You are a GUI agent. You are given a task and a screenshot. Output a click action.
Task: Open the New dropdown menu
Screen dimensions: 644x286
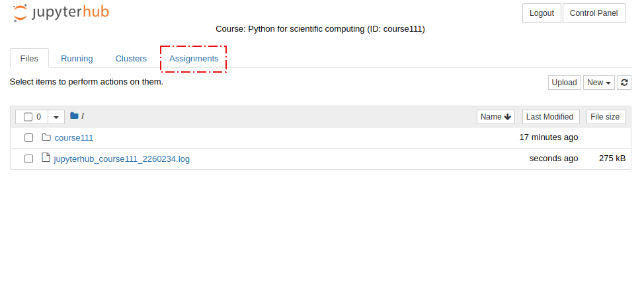pyautogui.click(x=599, y=83)
